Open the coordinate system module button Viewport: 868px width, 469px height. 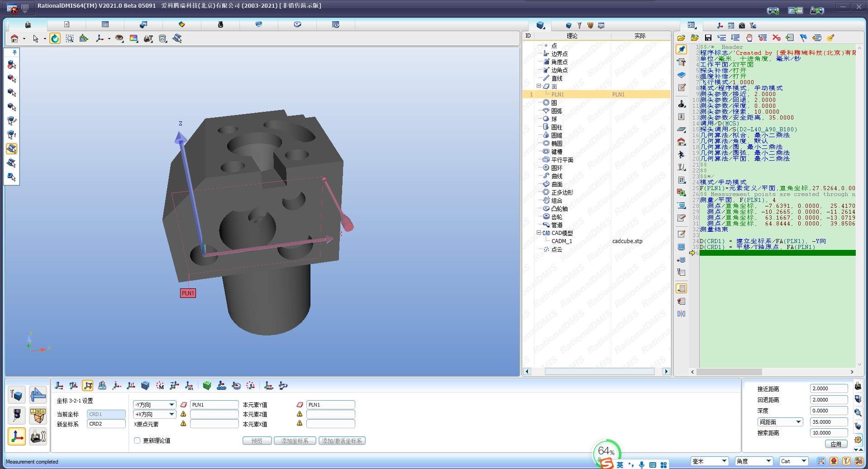tap(17, 436)
